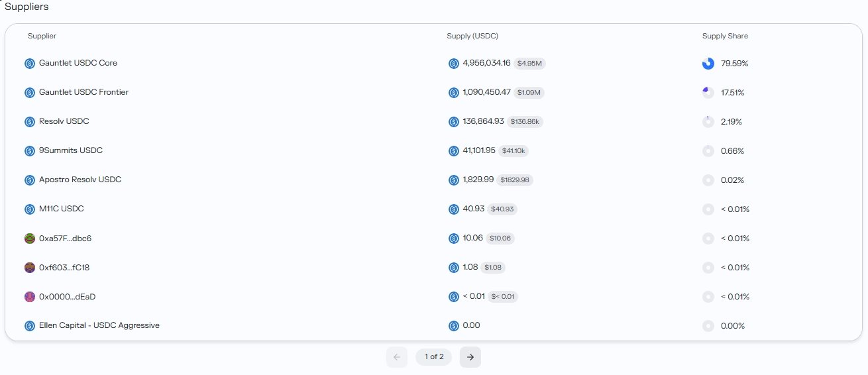The height and width of the screenshot is (375, 868).
Task: Click USDC icon next to 41,101.95
Action: coord(454,151)
